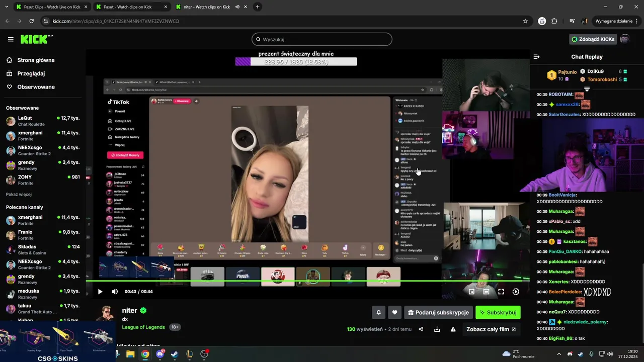Reload the page

pyautogui.click(x=31, y=21)
